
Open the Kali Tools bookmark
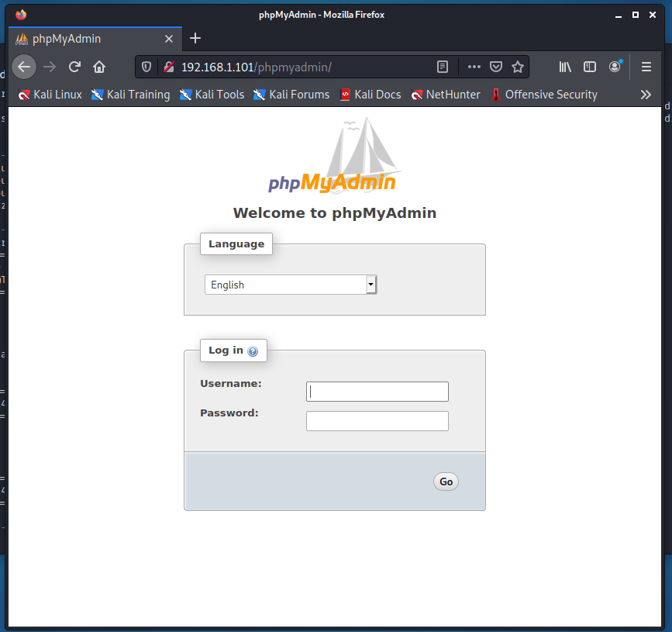[212, 95]
